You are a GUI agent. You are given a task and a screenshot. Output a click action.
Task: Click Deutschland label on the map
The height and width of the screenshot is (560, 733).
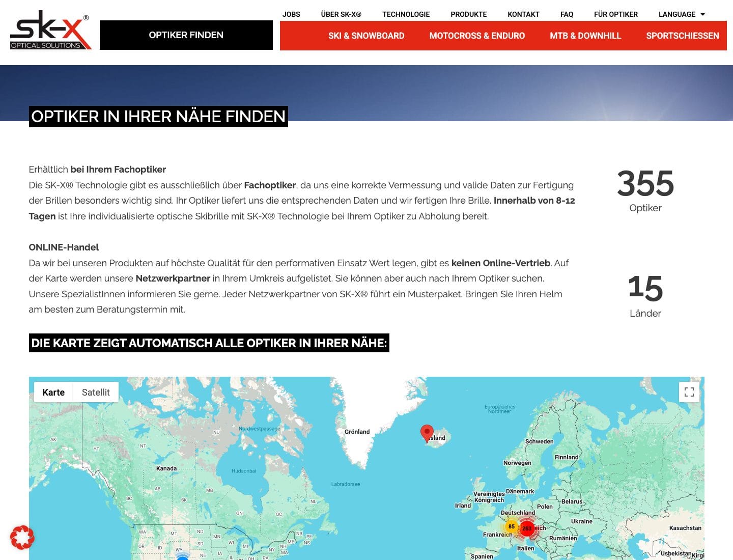tap(518, 513)
